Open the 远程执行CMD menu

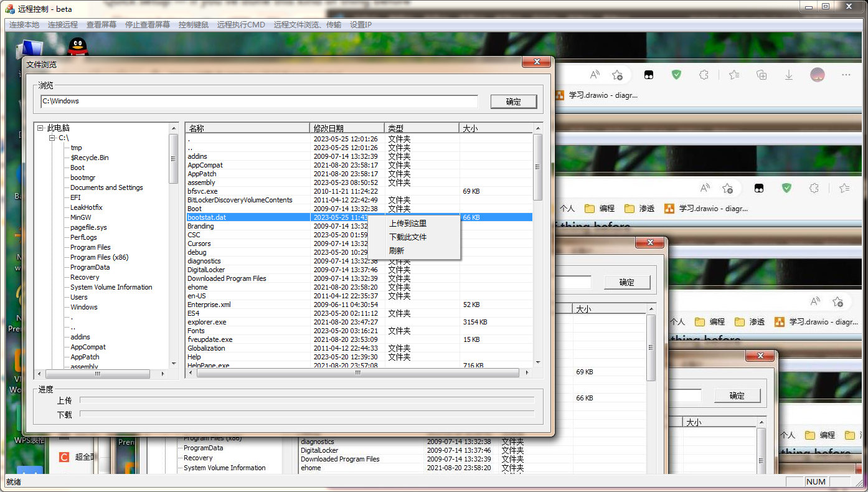(241, 25)
